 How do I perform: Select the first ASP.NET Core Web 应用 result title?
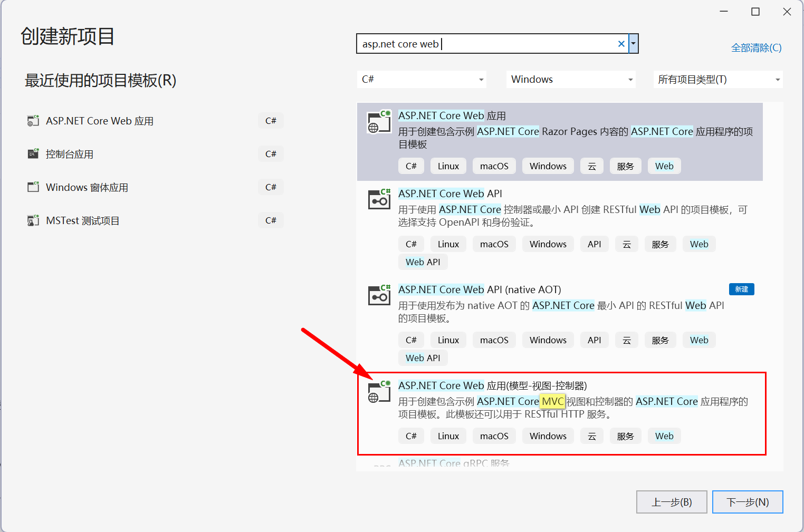[x=452, y=115]
